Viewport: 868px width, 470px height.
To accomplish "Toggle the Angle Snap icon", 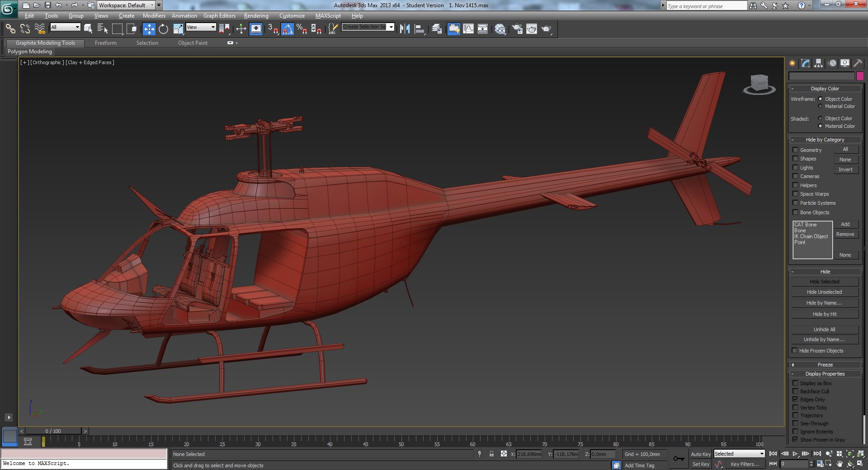I will tap(287, 29).
